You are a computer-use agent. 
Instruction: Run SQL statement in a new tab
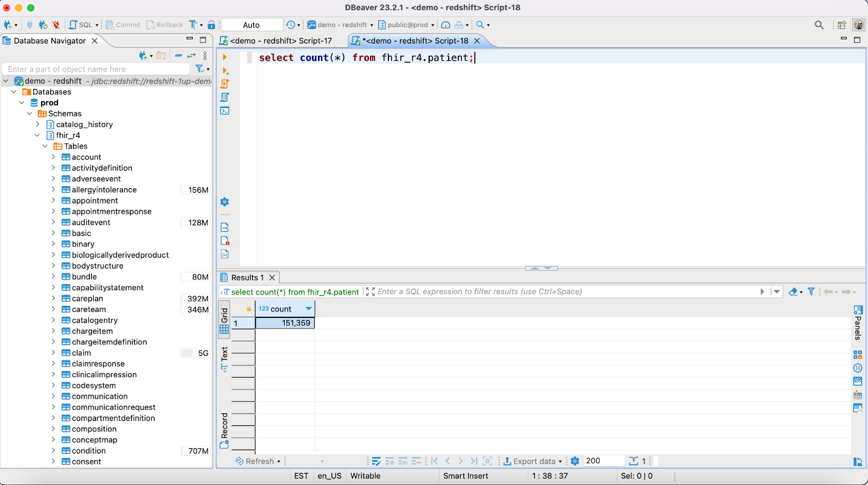click(225, 71)
